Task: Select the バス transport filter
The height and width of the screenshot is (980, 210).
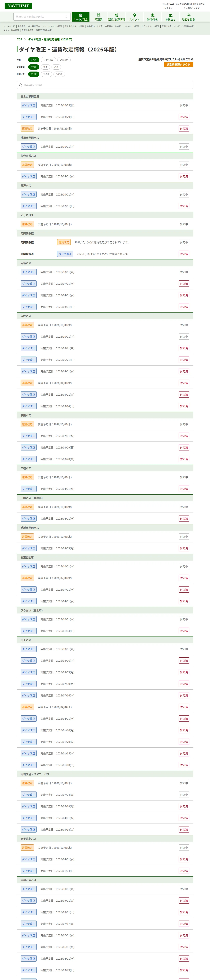Action: 56,67
